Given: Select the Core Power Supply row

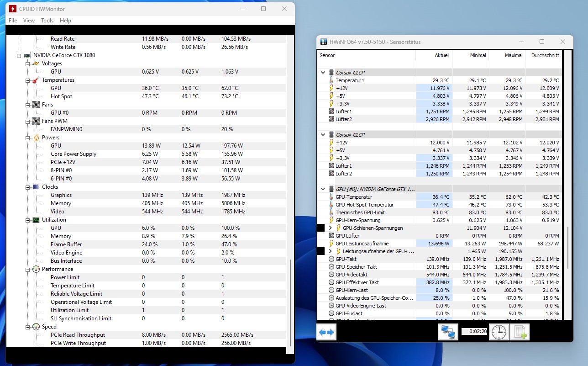Looking at the screenshot, I should coord(168,154).
